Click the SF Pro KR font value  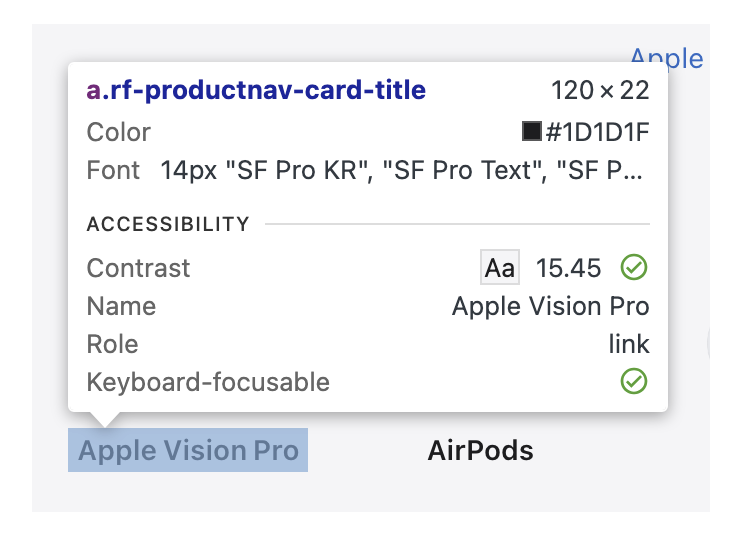tap(400, 171)
